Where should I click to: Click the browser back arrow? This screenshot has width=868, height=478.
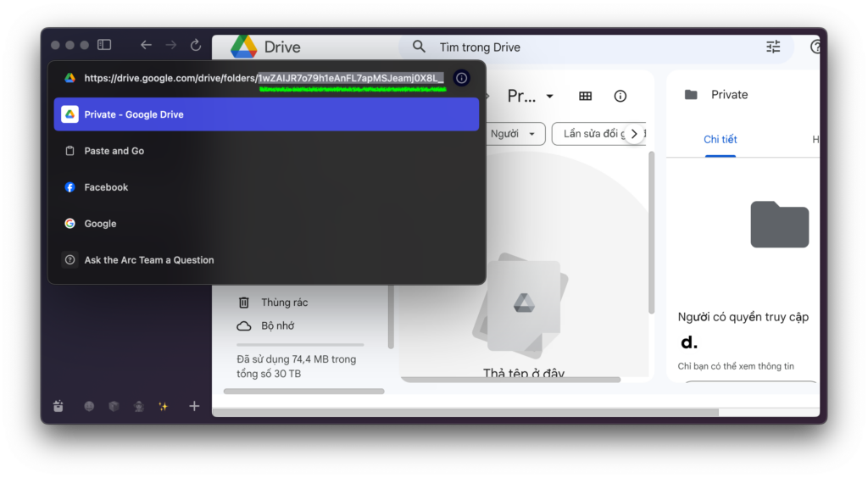(x=146, y=45)
